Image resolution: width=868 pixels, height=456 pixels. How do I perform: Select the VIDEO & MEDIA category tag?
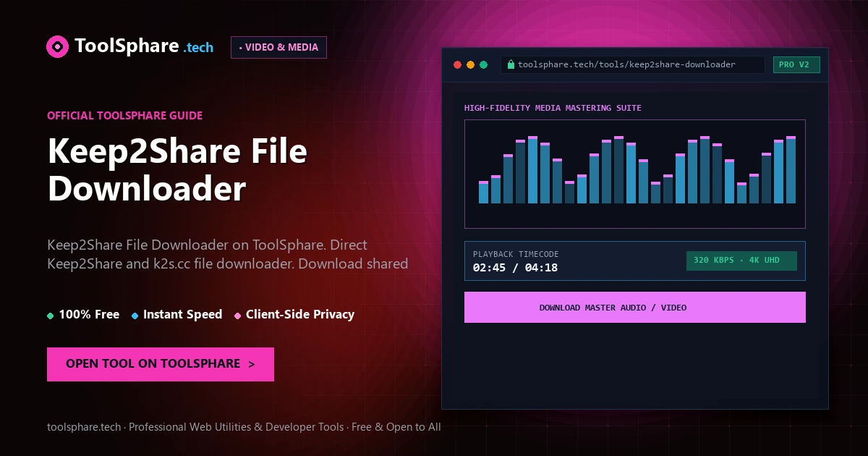(x=278, y=47)
